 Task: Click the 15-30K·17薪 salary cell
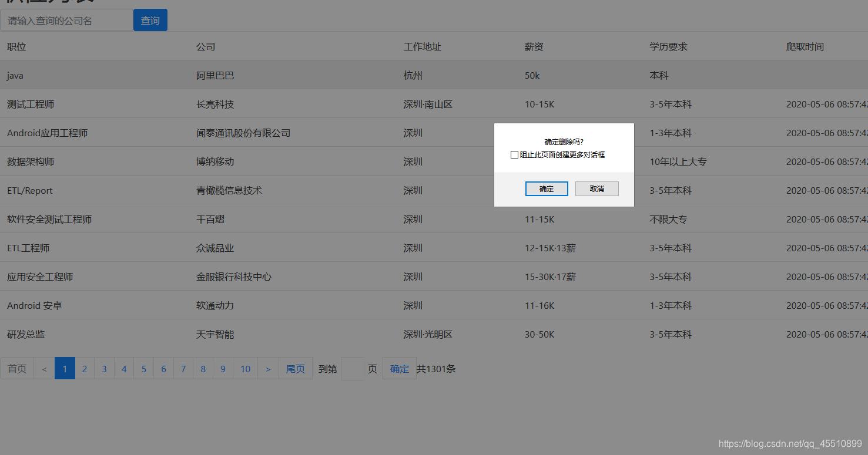click(550, 277)
